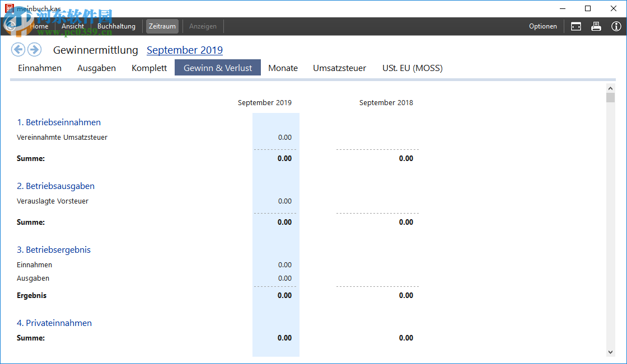
Task: Switch to the Monate tab
Action: click(x=283, y=68)
